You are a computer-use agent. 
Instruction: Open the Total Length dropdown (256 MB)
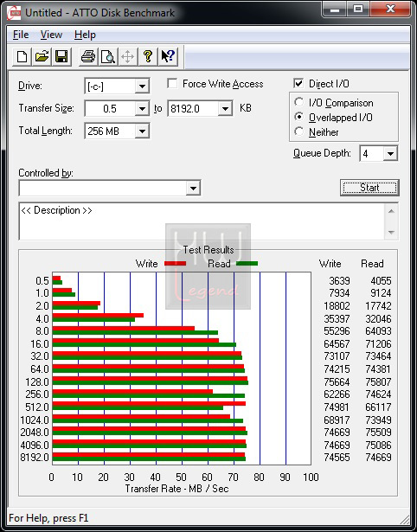tap(142, 131)
